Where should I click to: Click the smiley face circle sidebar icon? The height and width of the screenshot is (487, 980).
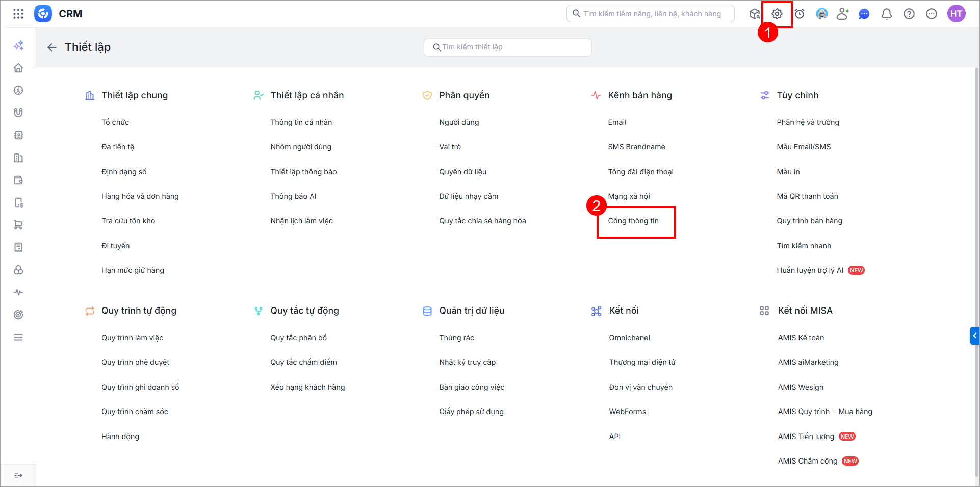click(x=18, y=90)
